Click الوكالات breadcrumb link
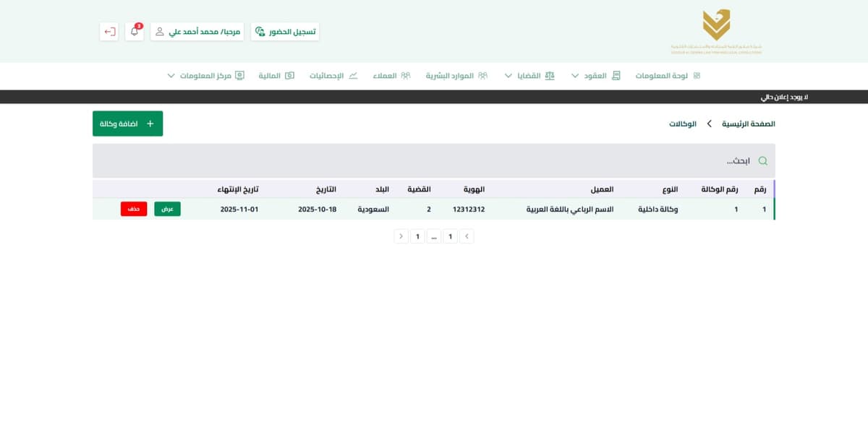The image size is (868, 427). click(683, 124)
